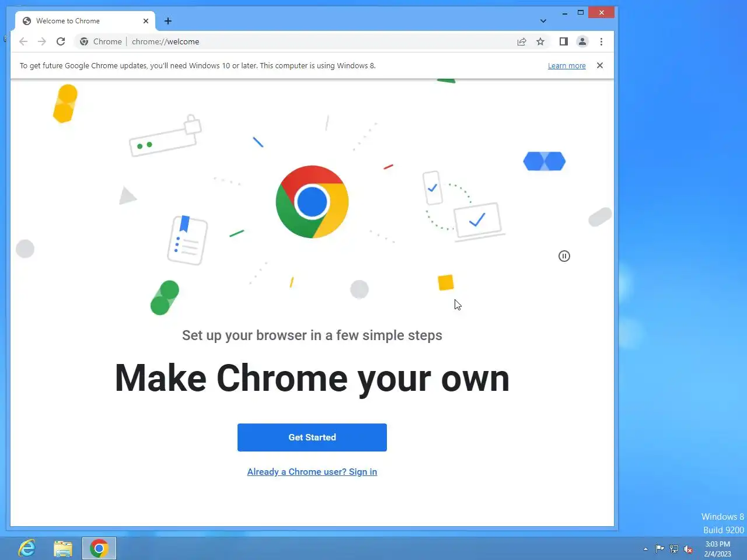Viewport: 747px width, 560px height.
Task: Open Action Center flag icon in tray
Action: coord(659,548)
